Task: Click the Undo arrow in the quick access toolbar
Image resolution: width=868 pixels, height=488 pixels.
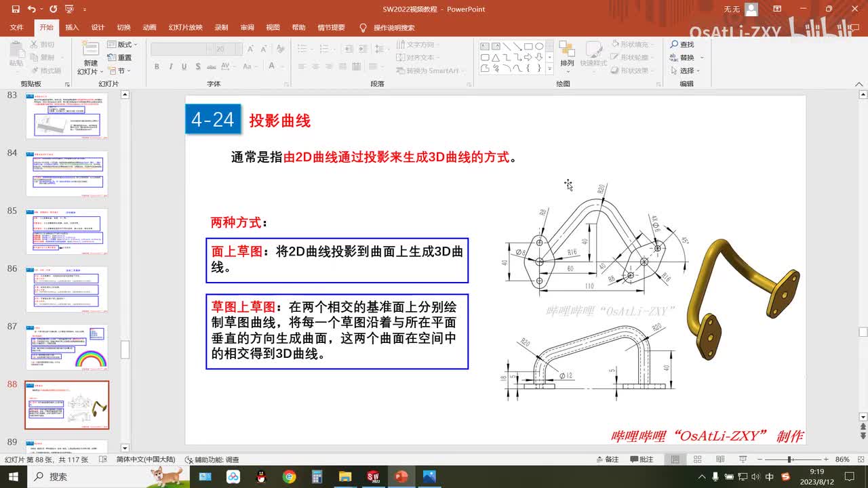Action: (32, 9)
